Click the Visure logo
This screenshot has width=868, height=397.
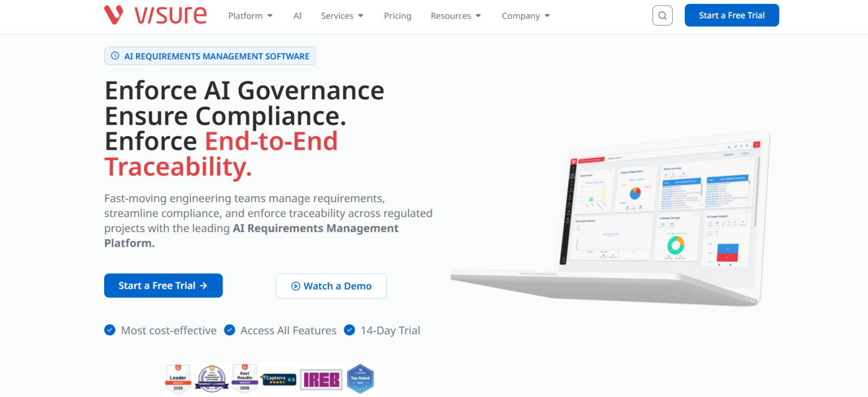[x=155, y=15]
